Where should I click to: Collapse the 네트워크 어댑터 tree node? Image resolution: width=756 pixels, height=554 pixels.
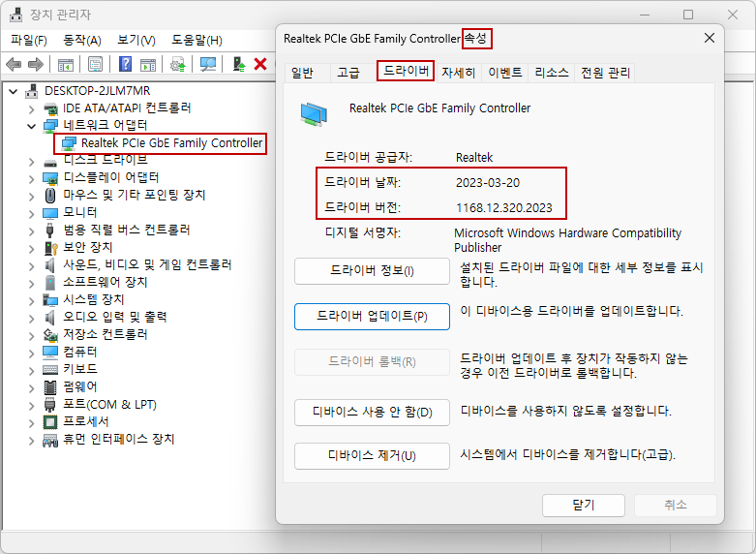[31, 127]
